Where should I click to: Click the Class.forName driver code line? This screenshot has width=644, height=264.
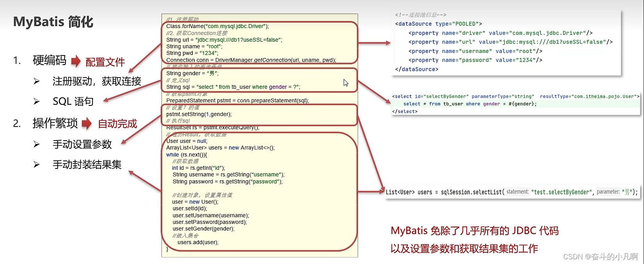[218, 26]
